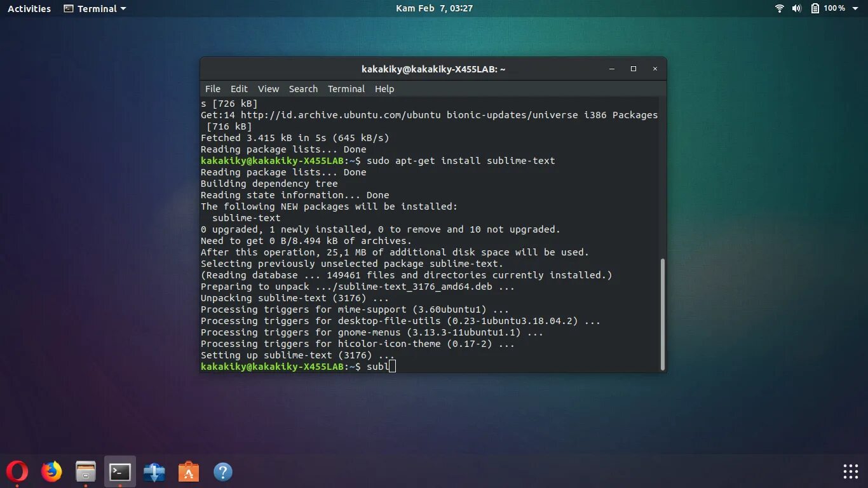Open the clock and calendar panel
Screen dimensions: 868x488
(434, 8)
